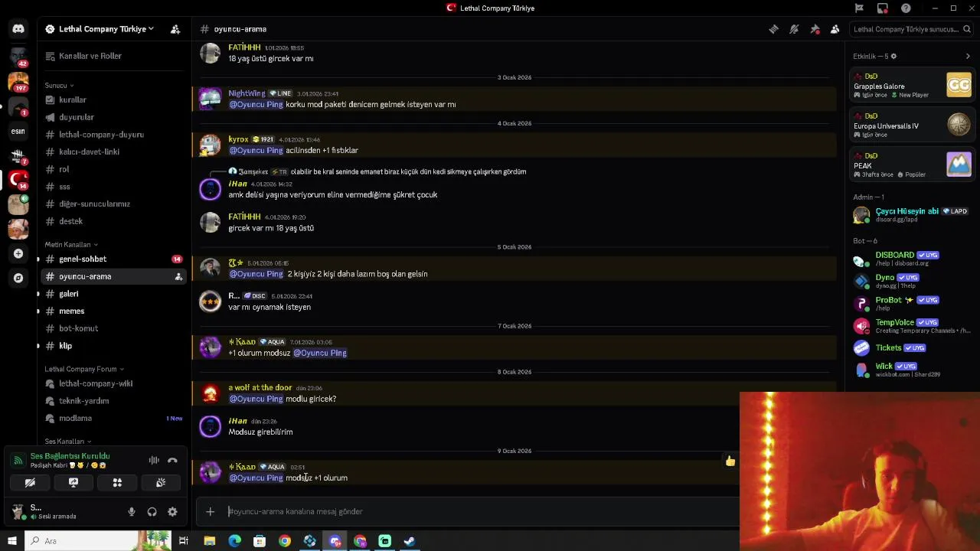Select the kurallar channel
The height and width of the screenshot is (551, 980).
(x=113, y=99)
